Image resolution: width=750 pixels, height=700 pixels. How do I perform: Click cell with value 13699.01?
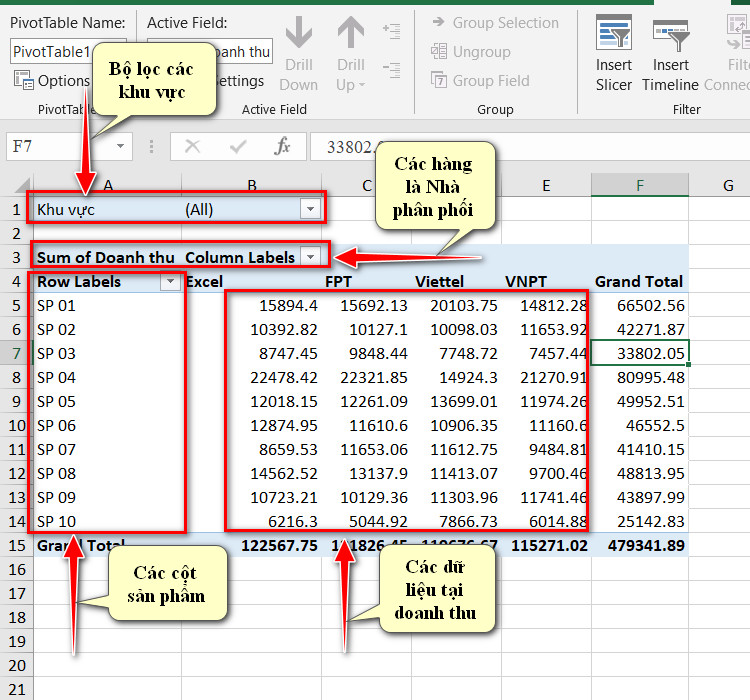pyautogui.click(x=456, y=401)
